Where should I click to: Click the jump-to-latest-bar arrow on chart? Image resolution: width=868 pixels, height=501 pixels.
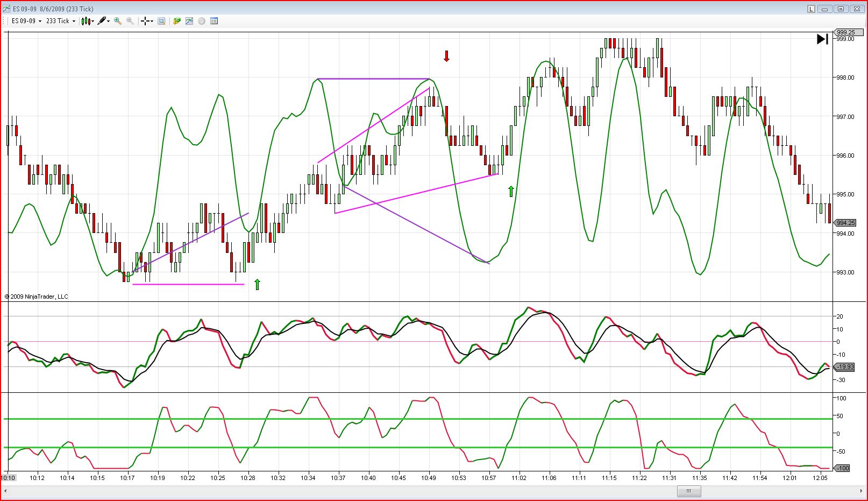(822, 39)
